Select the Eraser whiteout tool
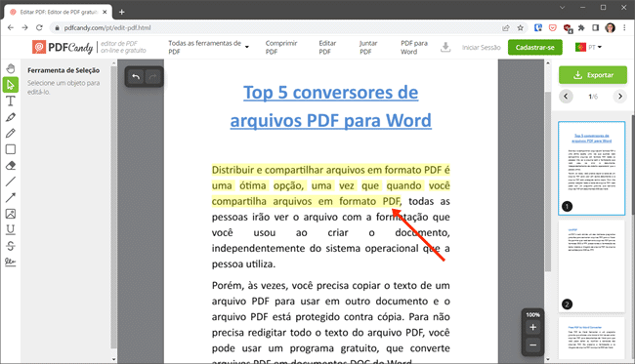 tap(11, 166)
